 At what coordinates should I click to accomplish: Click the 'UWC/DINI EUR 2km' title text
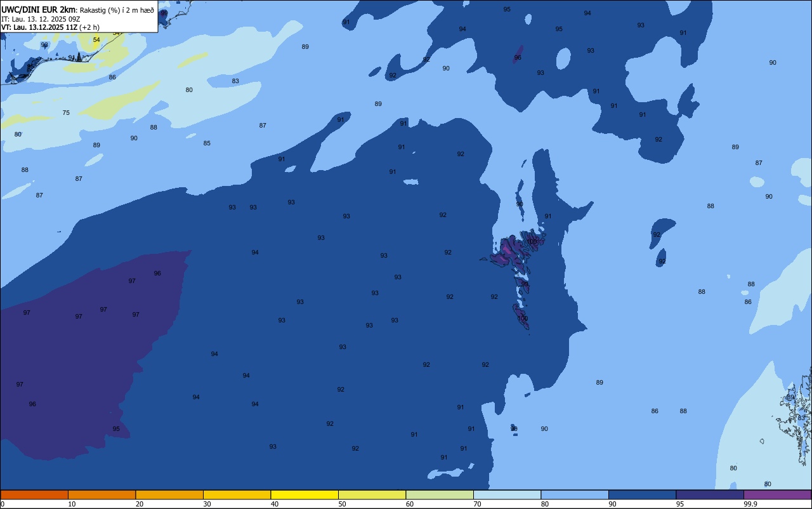[x=38, y=10]
